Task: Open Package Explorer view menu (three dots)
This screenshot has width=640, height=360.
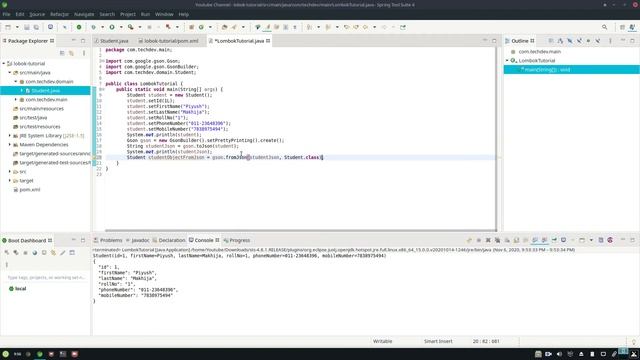Action: click(84, 53)
